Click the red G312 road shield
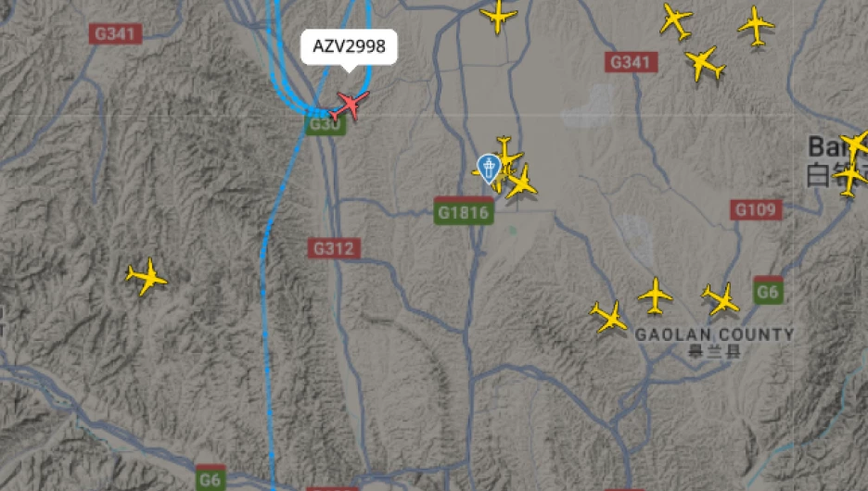The image size is (868, 491). (x=334, y=248)
